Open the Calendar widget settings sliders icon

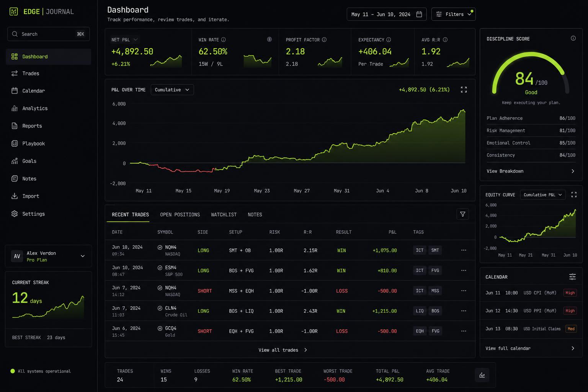572,276
